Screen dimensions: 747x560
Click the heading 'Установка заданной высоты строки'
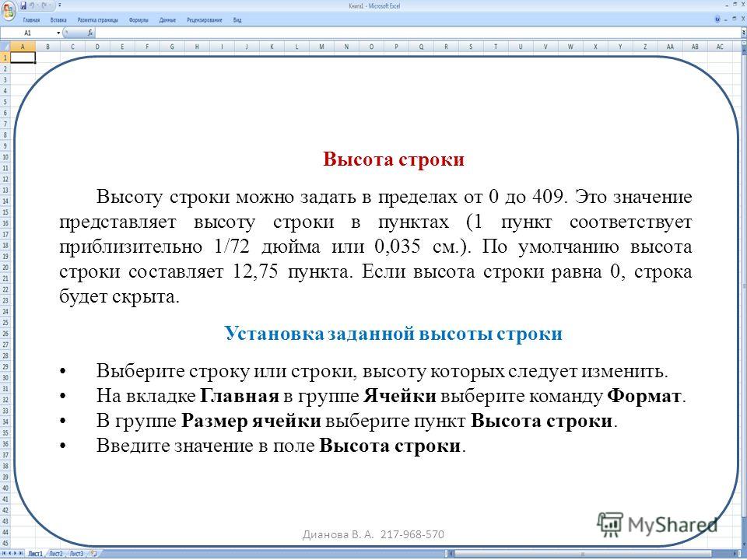[x=394, y=334]
